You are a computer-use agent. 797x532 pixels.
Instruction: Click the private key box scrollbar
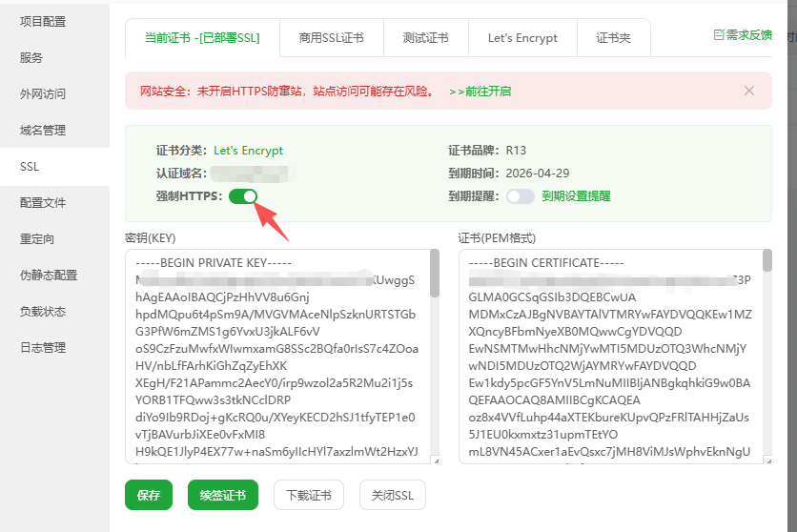coord(435,276)
